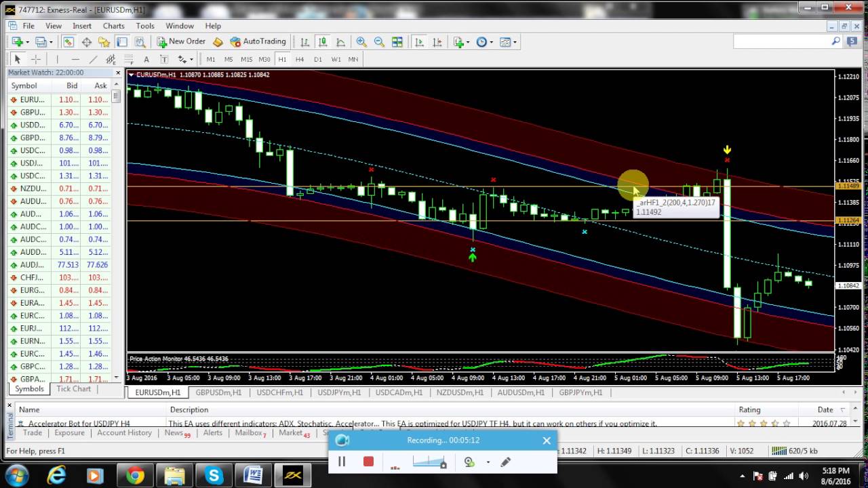Expand the Profiles dropdown arrow
Image resolution: width=868 pixels, height=488 pixels.
point(50,42)
